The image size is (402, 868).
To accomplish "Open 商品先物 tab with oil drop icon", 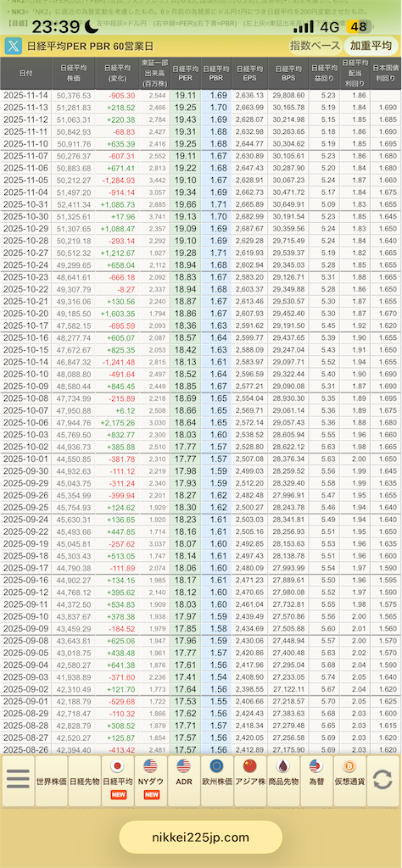I will (283, 781).
